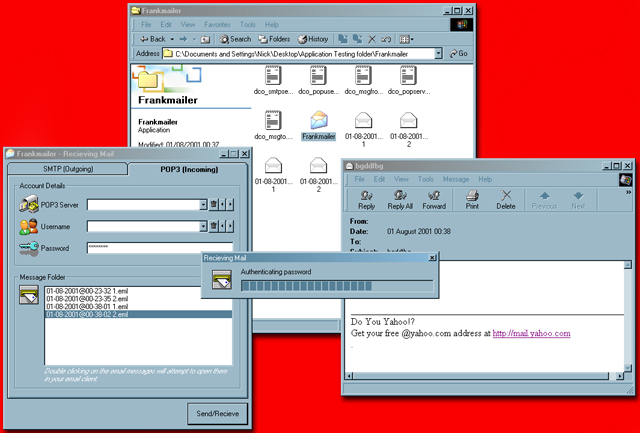640x433 pixels.
Task: Select the Frankmailer application icon
Action: (x=319, y=126)
